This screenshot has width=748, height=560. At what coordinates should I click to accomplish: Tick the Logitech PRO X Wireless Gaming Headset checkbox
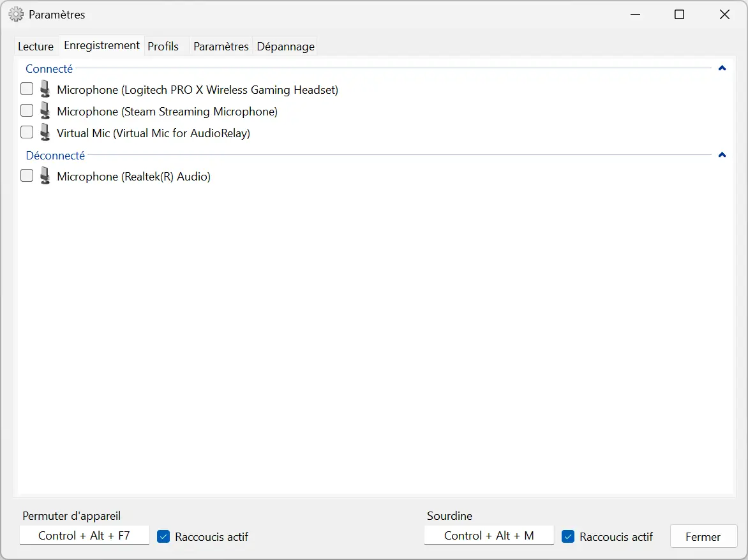click(x=27, y=89)
